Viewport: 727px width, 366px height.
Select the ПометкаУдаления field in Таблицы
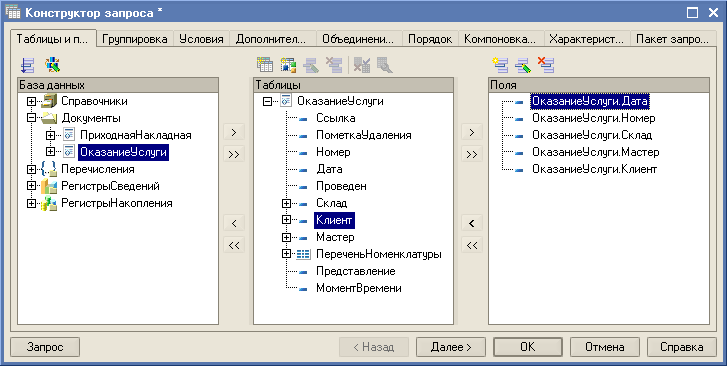[364, 135]
